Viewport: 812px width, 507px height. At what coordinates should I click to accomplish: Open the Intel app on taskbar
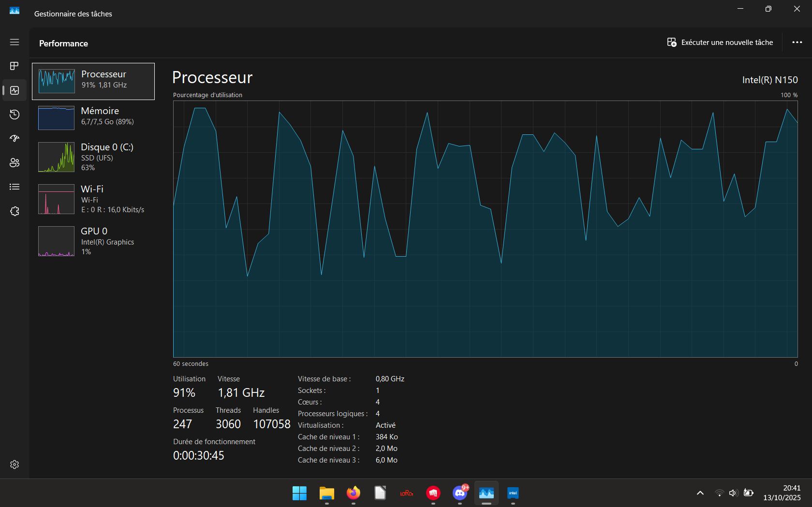tap(513, 493)
